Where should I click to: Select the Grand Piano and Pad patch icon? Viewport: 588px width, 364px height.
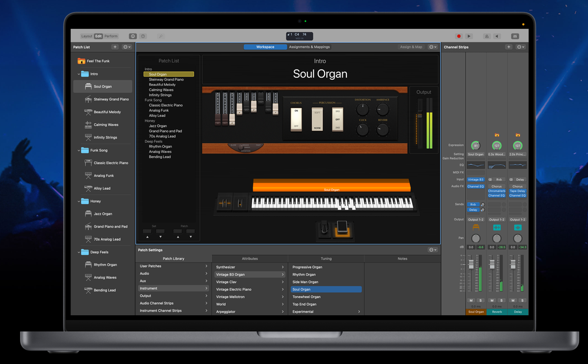coord(88,226)
